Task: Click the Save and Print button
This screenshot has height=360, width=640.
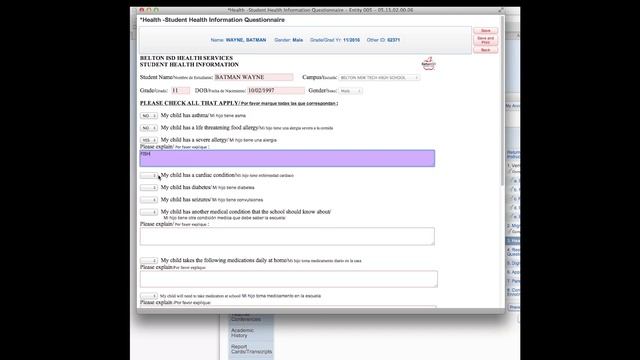Action: click(485, 40)
